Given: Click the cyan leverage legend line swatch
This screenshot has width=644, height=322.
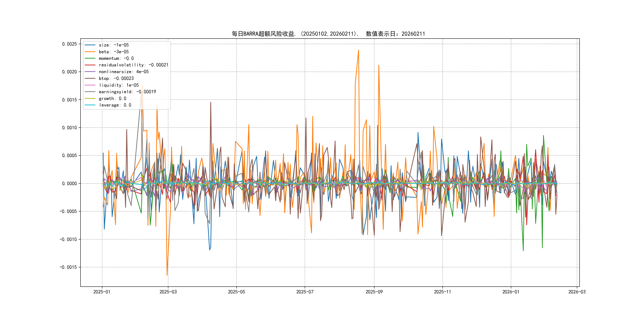Looking at the screenshot, I should (90, 105).
